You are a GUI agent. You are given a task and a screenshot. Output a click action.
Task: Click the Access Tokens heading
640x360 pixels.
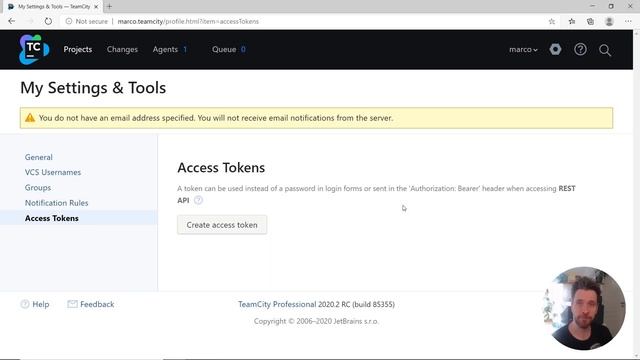click(221, 167)
